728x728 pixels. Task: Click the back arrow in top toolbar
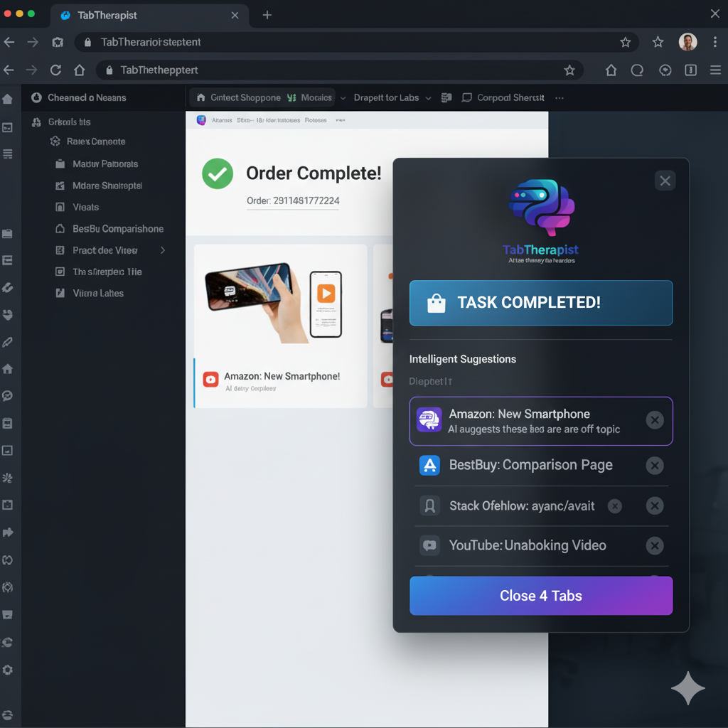click(x=9, y=42)
